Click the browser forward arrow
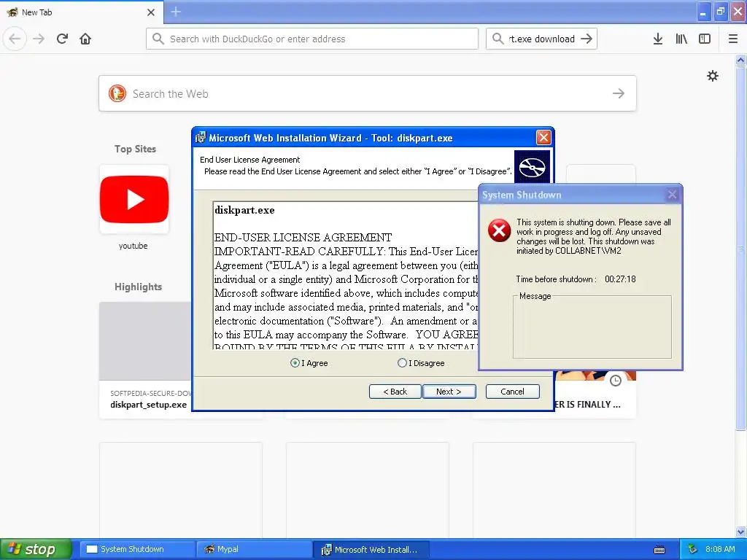747x560 pixels. tap(39, 39)
